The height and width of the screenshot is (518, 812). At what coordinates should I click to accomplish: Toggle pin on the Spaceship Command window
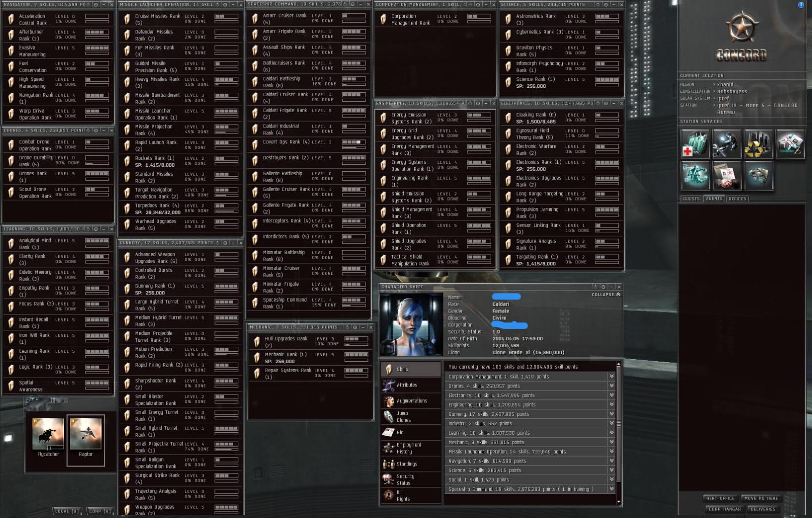(x=345, y=4)
